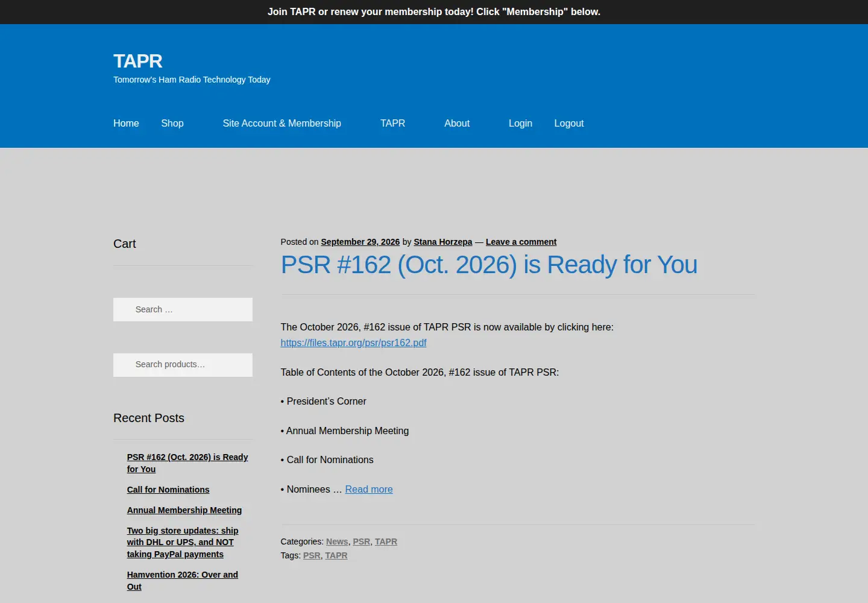Open recent post 'Hamvention 2026: Over and Out'
Image resolution: width=868 pixels, height=603 pixels.
182,581
